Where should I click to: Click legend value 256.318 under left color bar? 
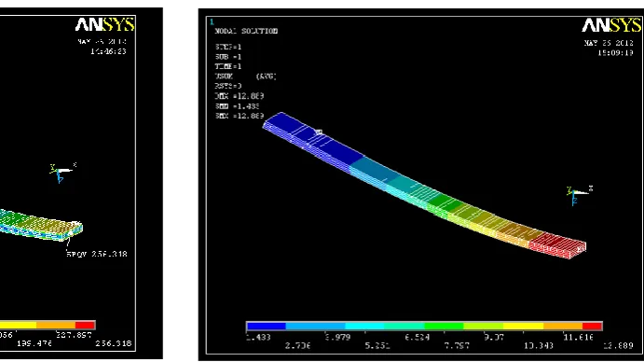pyautogui.click(x=114, y=343)
